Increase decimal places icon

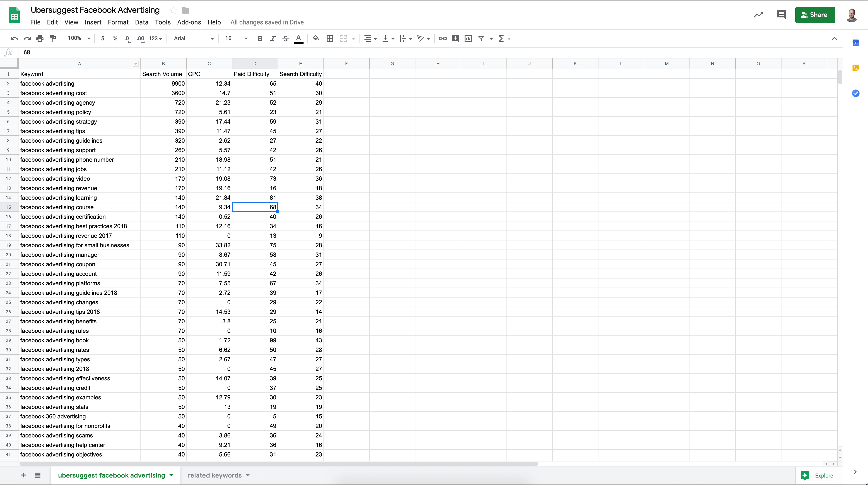tap(140, 39)
